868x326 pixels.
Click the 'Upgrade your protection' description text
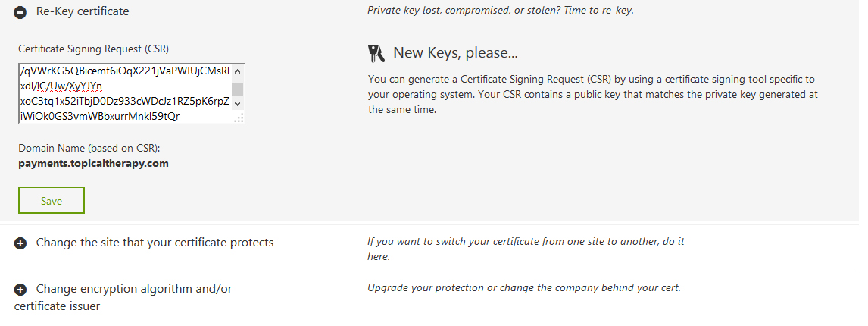524,288
